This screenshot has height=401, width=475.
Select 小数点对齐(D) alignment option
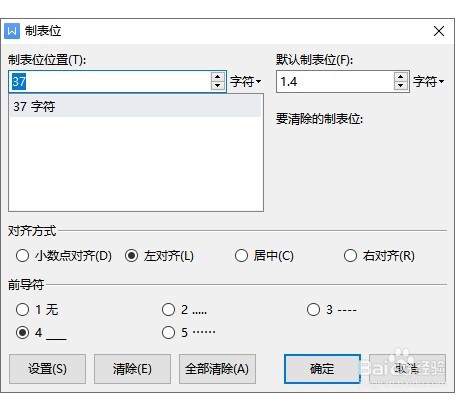click(64, 256)
